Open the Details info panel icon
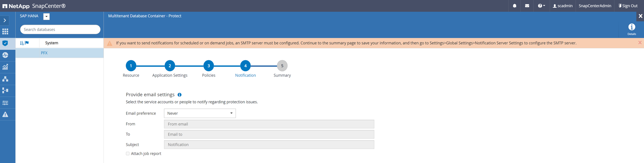The width and height of the screenshot is (644, 163). (632, 29)
